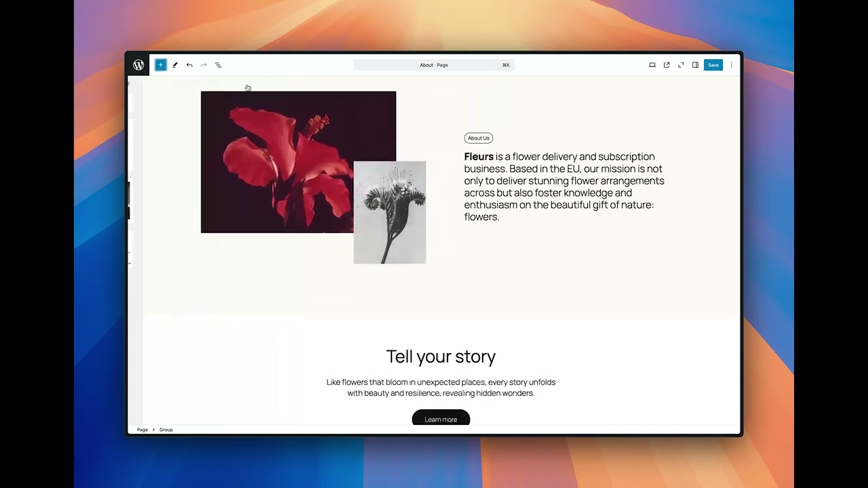Select the Tools pencil icon
Viewport: 868px width, 488px height.
coord(175,65)
